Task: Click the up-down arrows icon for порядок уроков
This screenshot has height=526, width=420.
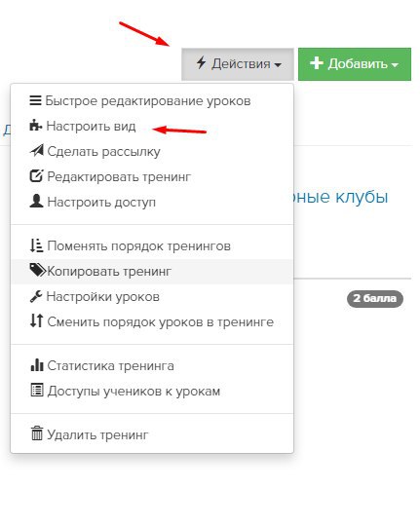Action: pos(36,321)
